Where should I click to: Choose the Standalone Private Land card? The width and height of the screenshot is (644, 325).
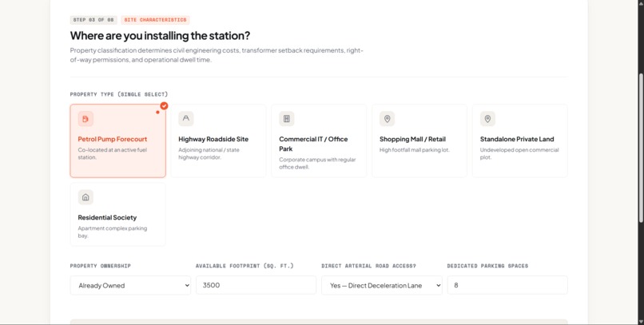520,141
